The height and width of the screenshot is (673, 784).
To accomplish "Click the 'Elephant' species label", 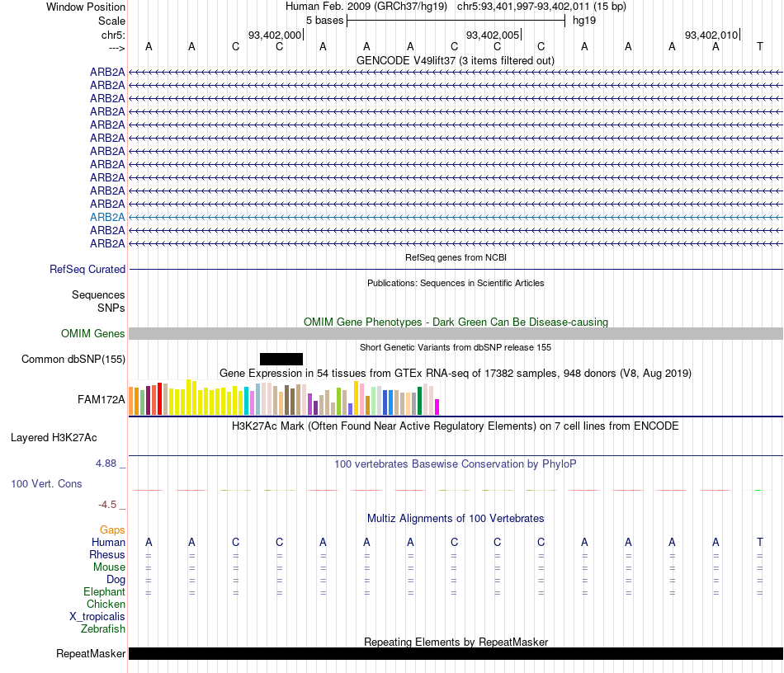I will click(104, 591).
